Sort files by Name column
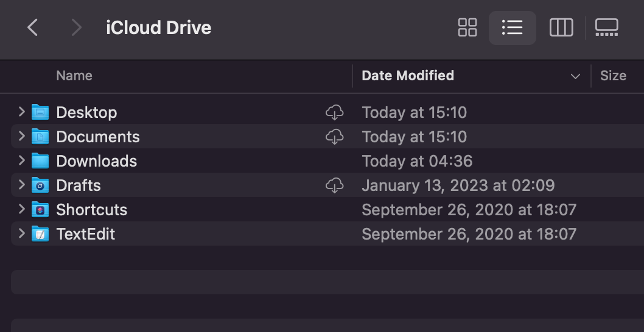The height and width of the screenshot is (332, 644). coord(74,76)
